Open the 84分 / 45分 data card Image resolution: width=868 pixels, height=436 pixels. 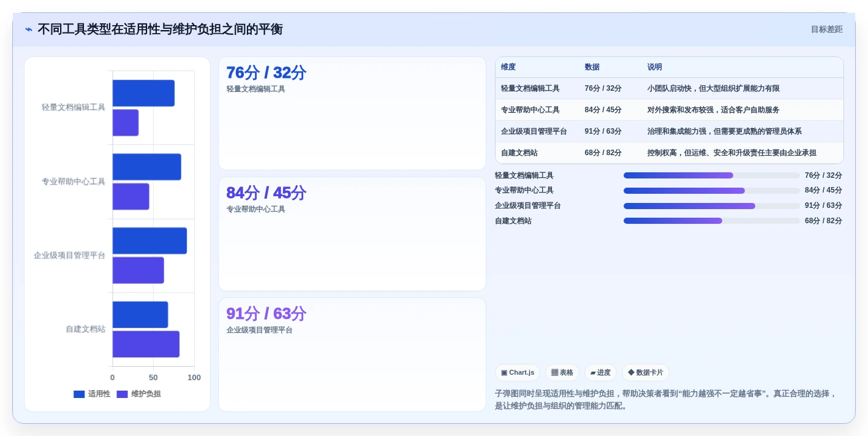[x=352, y=234]
